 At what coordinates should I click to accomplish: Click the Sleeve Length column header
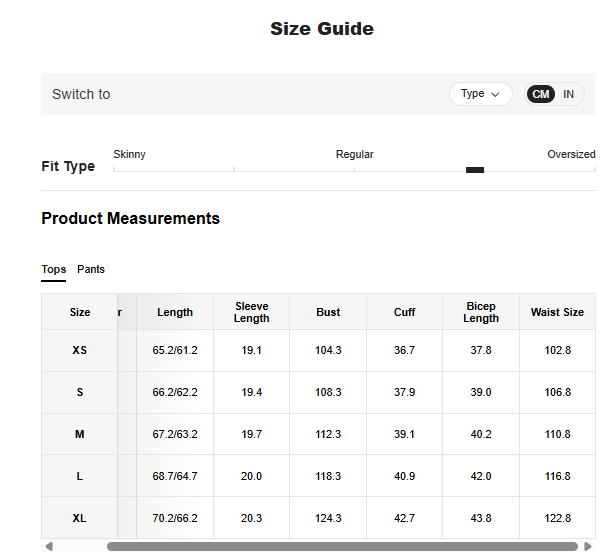(x=252, y=312)
